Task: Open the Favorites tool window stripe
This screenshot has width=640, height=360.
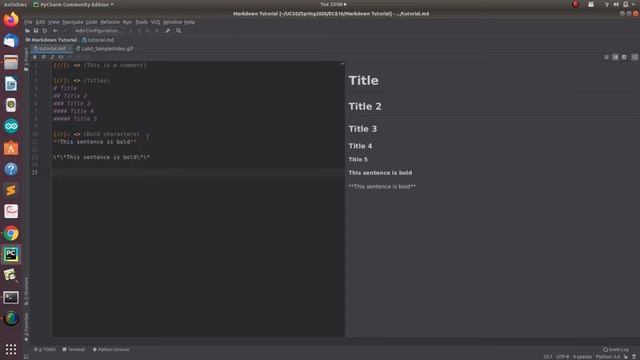Action: click(x=27, y=327)
